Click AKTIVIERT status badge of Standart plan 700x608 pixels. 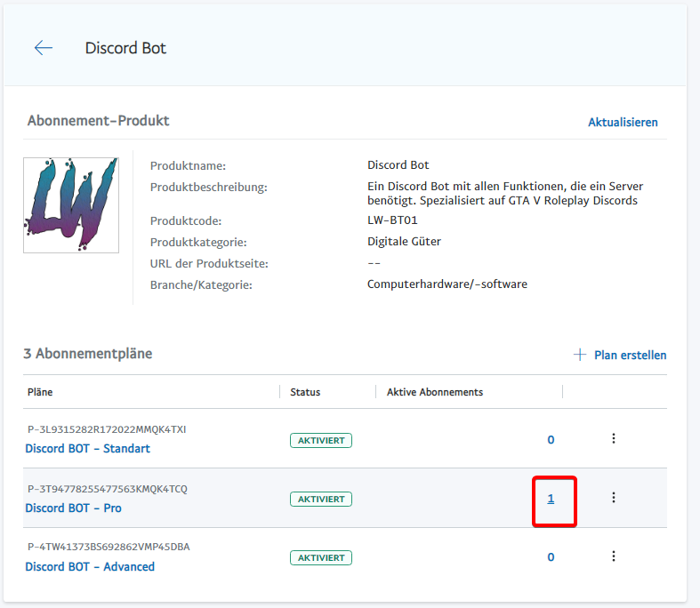point(320,440)
